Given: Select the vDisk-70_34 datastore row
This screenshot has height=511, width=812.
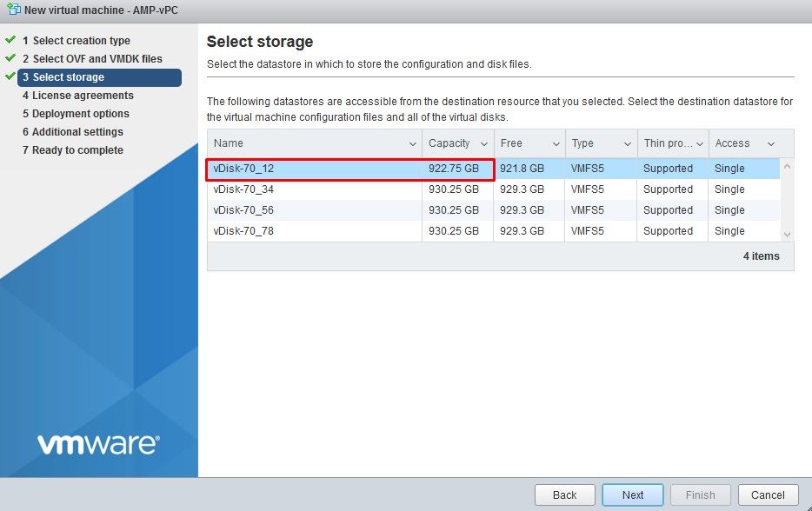Looking at the screenshot, I should (x=494, y=189).
